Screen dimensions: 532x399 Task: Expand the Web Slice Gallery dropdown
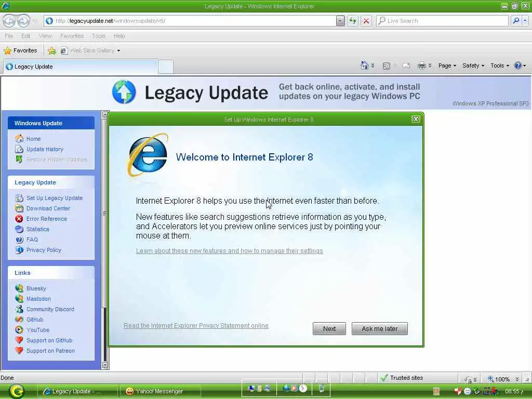coord(118,51)
